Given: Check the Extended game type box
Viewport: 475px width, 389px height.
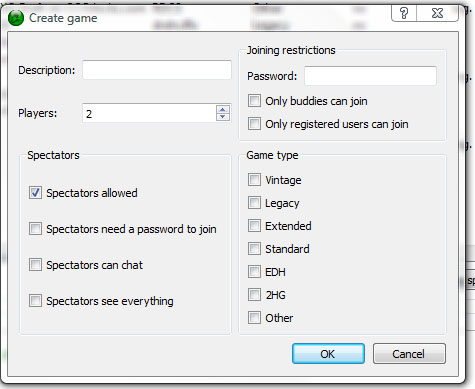Looking at the screenshot, I should (254, 226).
